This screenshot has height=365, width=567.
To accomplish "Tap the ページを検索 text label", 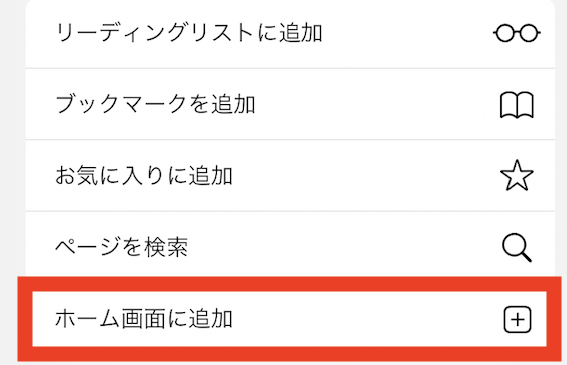I will click(122, 247).
